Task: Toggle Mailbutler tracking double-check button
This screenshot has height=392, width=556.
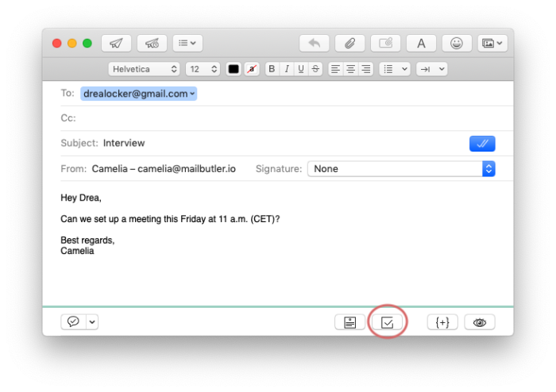Action: pos(482,144)
